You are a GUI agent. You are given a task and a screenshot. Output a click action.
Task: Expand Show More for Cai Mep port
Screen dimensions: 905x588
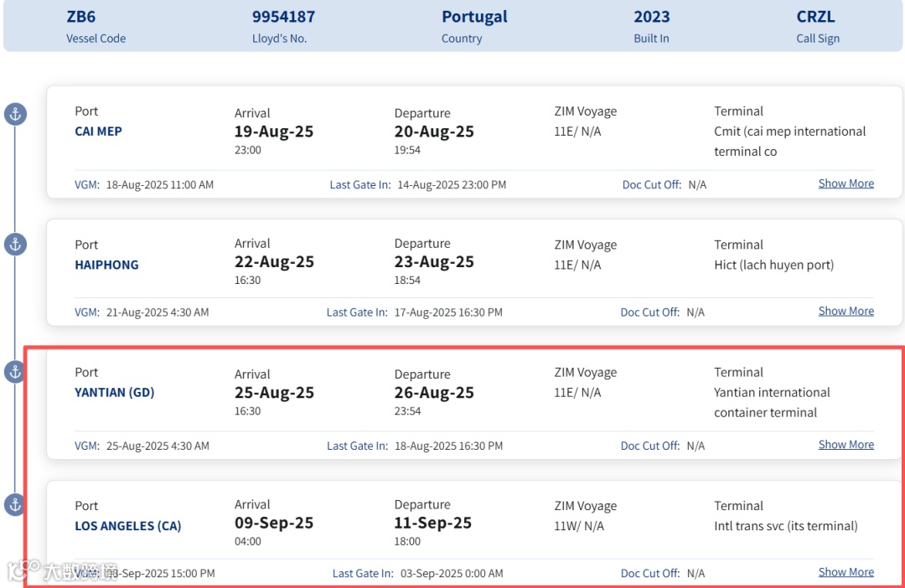coord(846,183)
